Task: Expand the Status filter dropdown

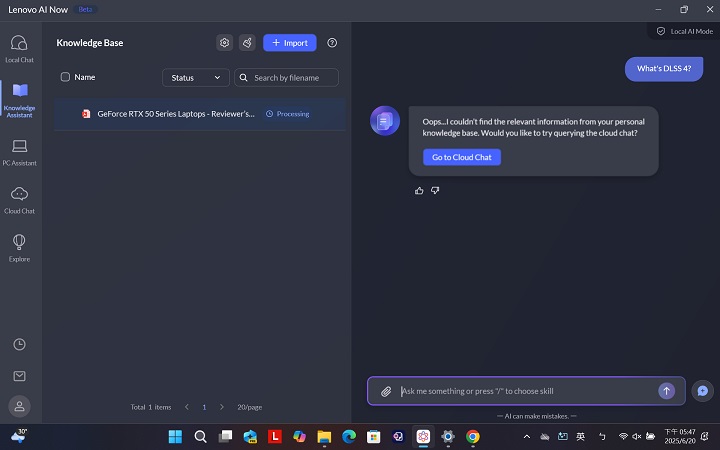Action: tap(196, 78)
